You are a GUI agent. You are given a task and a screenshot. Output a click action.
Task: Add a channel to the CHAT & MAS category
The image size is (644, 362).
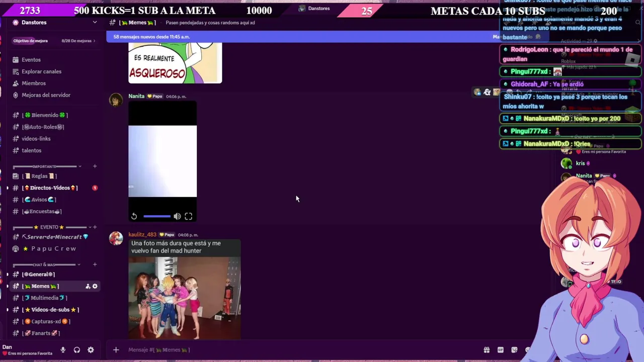94,264
